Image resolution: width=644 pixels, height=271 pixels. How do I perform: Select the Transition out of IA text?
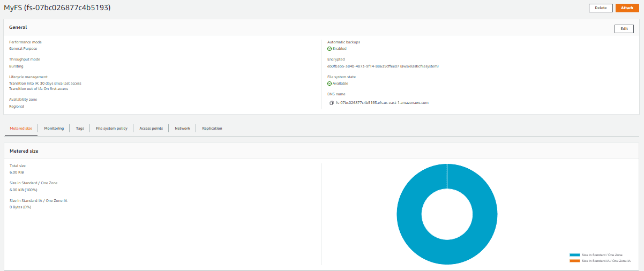[39, 89]
